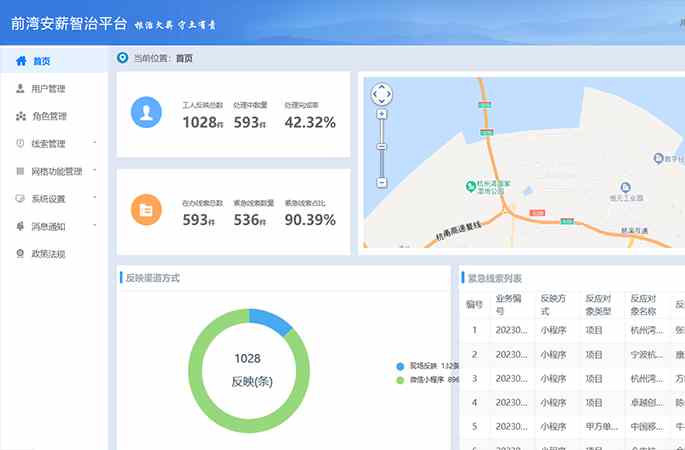Expand the 线索管理 submenu

[95, 143]
